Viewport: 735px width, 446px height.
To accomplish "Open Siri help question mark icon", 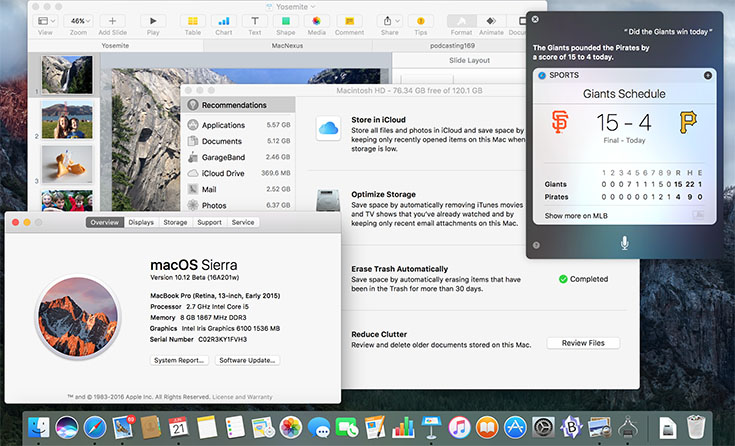I will tap(536, 245).
